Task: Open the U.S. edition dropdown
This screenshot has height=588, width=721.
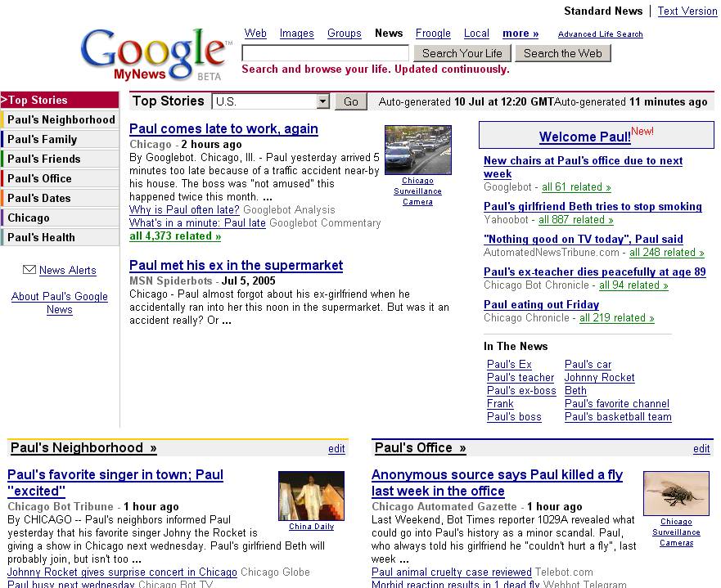Action: (322, 101)
